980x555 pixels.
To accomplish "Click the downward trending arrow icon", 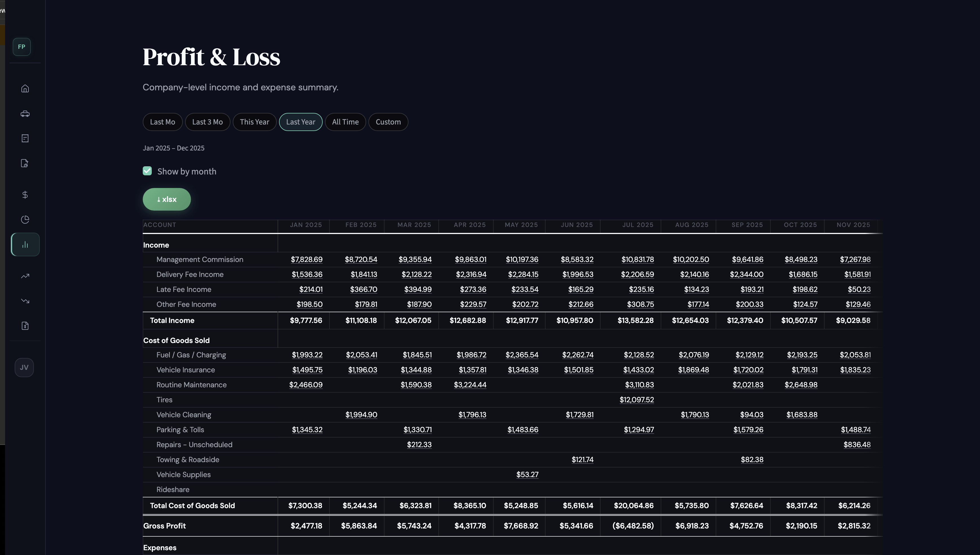I will click(x=25, y=301).
